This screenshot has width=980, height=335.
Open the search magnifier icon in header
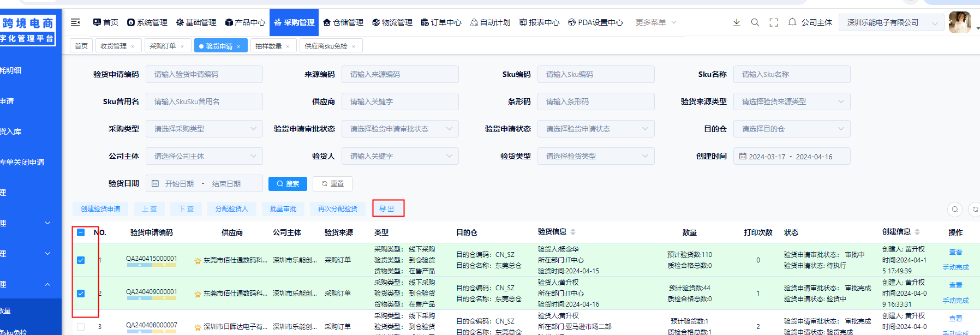click(x=755, y=22)
